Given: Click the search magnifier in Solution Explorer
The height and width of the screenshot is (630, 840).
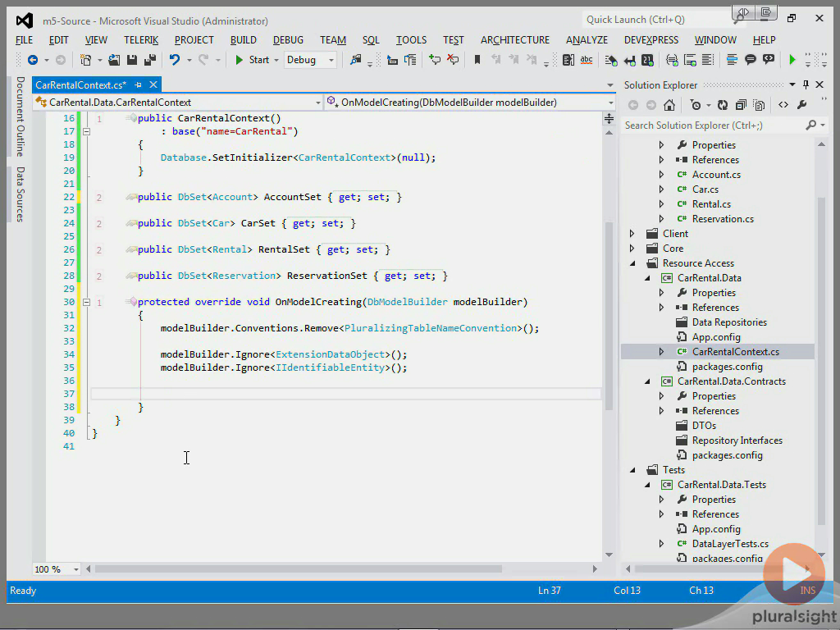Looking at the screenshot, I should pos(811,126).
